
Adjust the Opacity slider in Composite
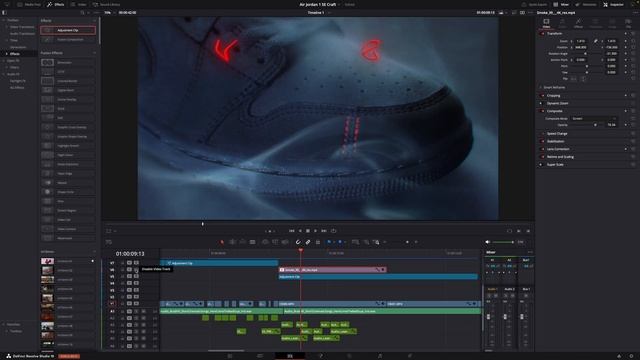click(587, 125)
